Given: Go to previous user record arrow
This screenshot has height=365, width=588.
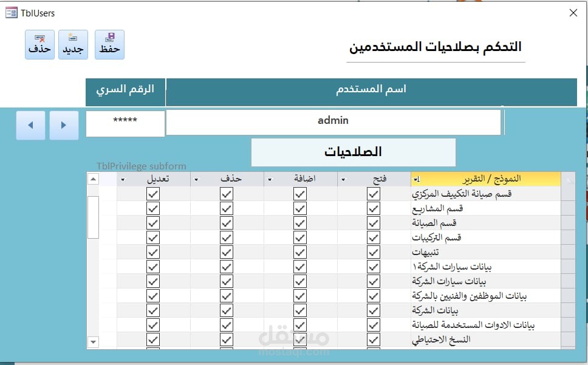Looking at the screenshot, I should point(31,125).
